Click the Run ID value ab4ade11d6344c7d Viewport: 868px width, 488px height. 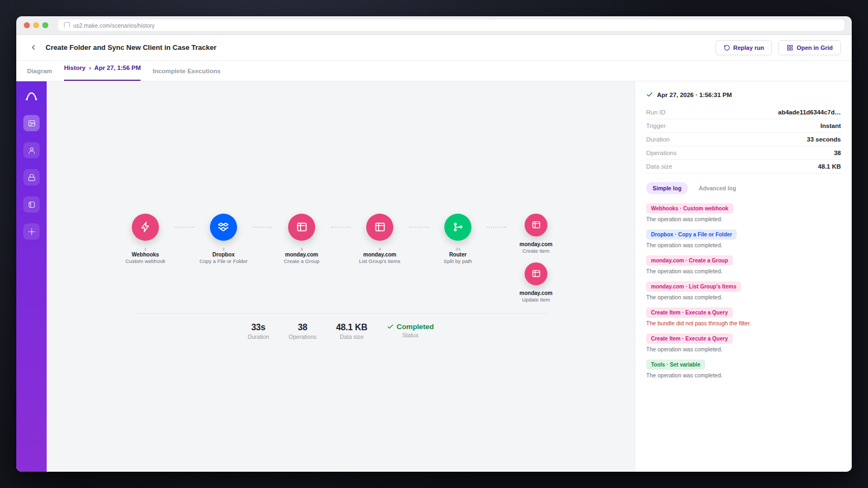pos(809,112)
